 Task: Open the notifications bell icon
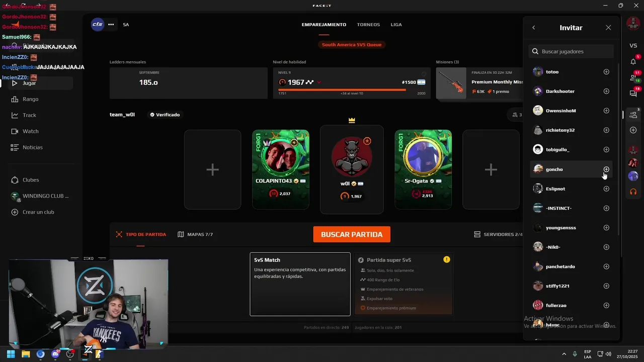click(x=633, y=61)
